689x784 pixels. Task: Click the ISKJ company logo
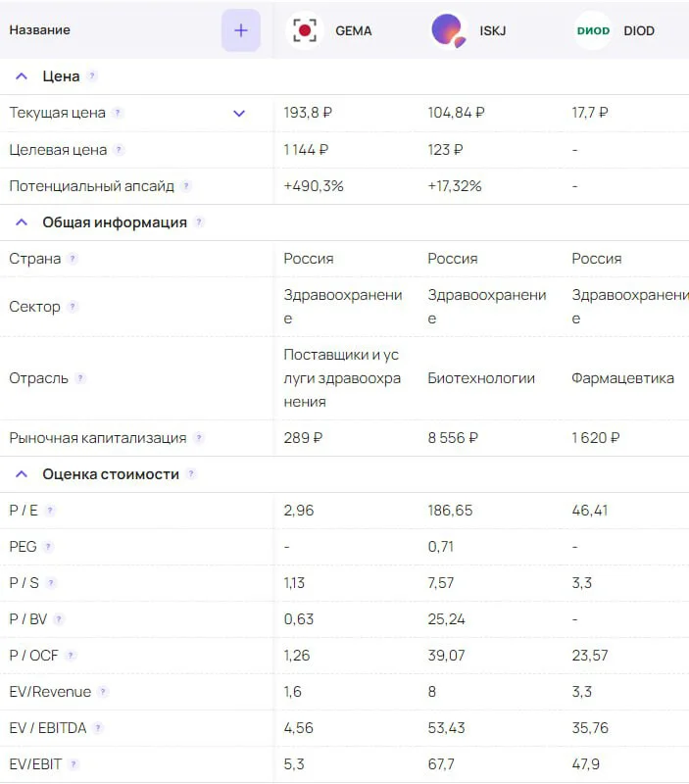(x=449, y=30)
